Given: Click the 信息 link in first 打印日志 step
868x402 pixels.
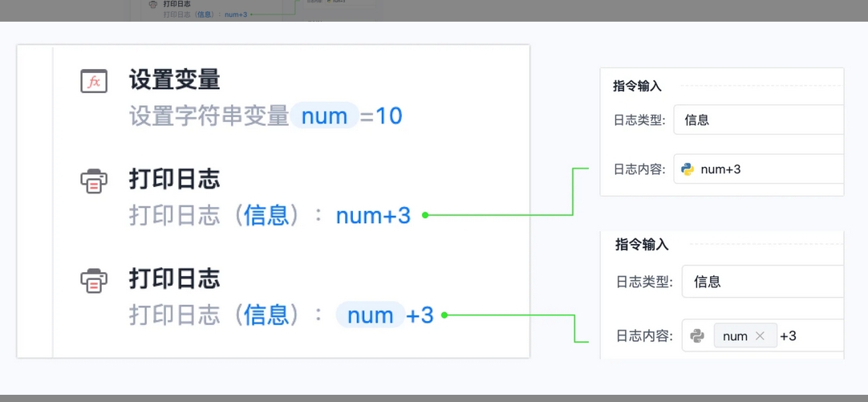Looking at the screenshot, I should pyautogui.click(x=266, y=215).
